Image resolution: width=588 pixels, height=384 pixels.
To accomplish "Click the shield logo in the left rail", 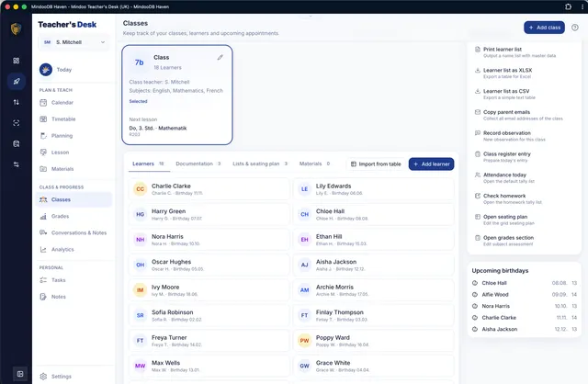I will coord(16,28).
